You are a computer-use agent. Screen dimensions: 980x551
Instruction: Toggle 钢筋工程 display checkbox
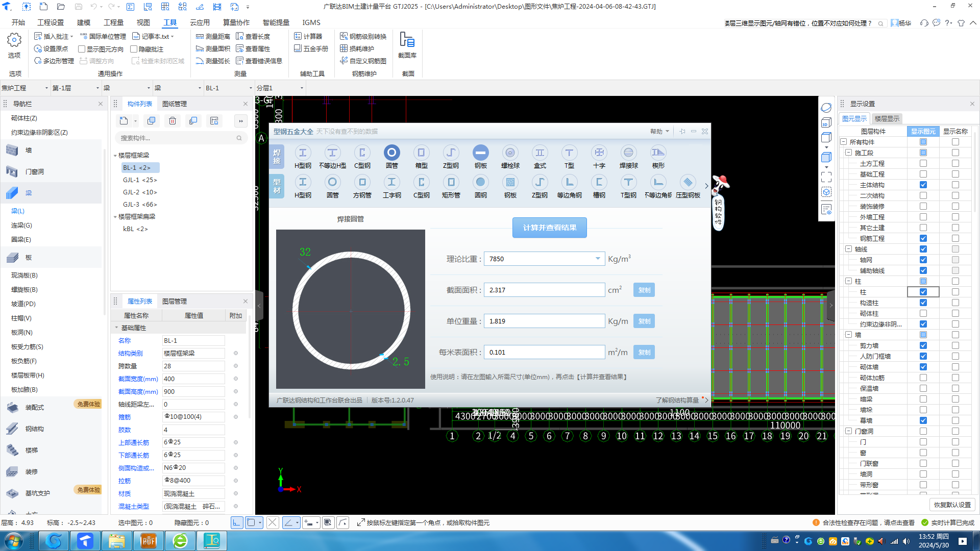923,238
